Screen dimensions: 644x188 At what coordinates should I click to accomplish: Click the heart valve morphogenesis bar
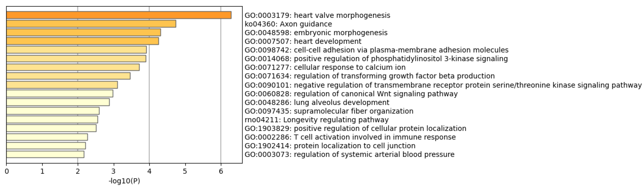click(119, 15)
